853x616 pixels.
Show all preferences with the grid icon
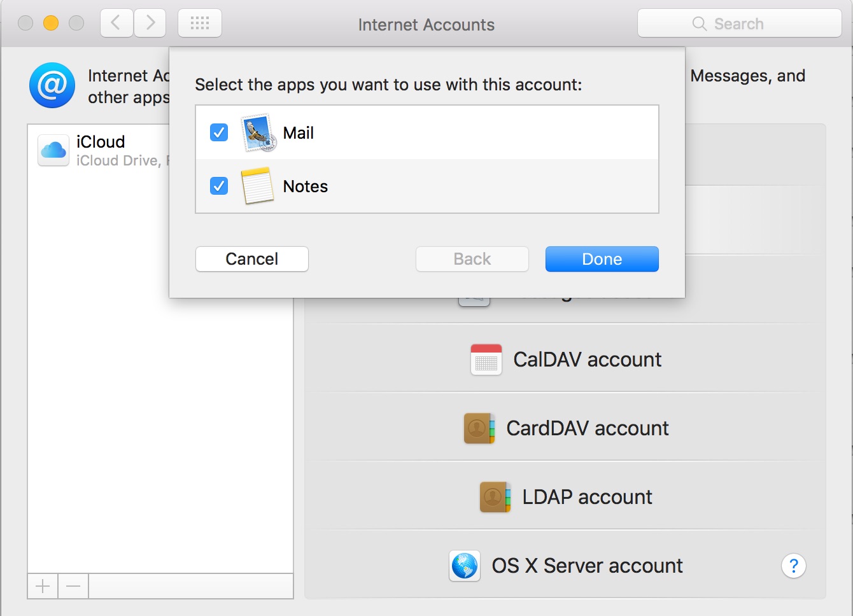[x=200, y=24]
